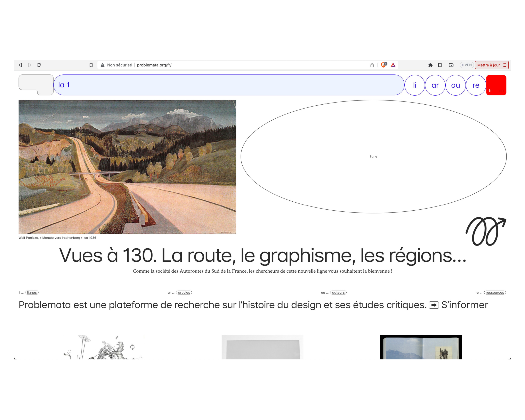Screen dimensions: 525x420
Task: Select the 'fr' language option
Action: (490, 91)
